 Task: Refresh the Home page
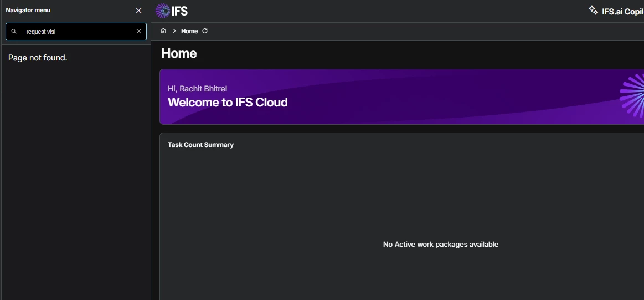(205, 31)
